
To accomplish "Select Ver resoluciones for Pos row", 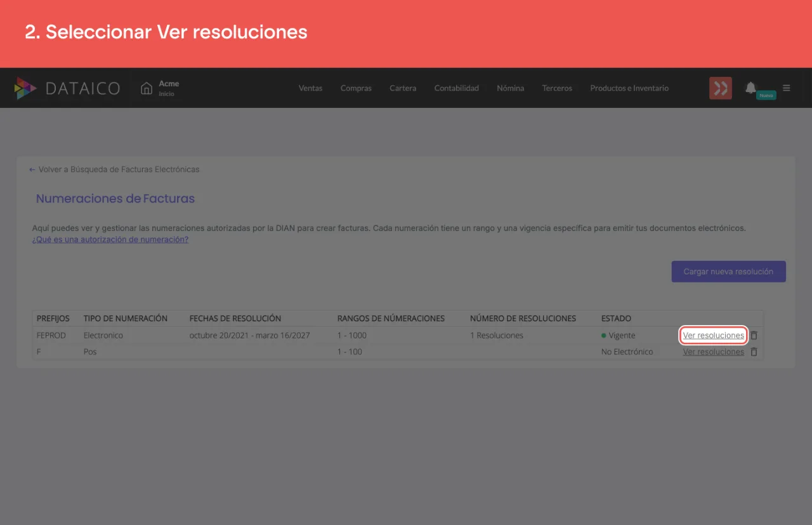I will coord(714,352).
